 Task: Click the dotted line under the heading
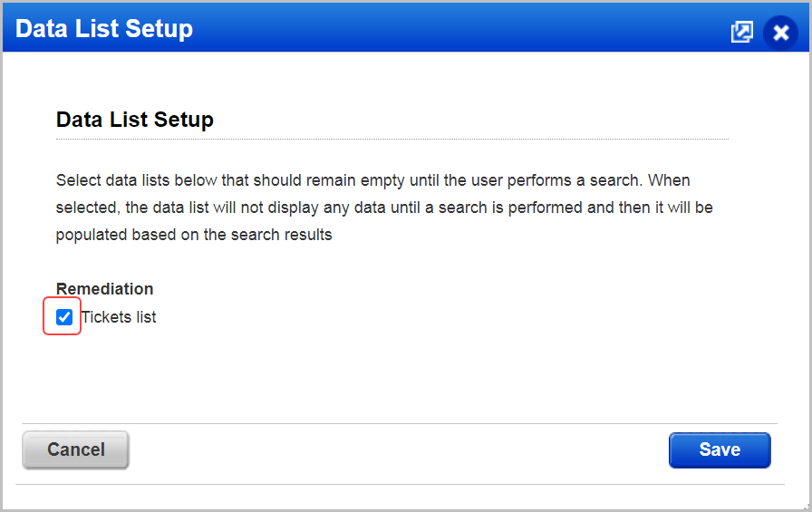[392, 140]
